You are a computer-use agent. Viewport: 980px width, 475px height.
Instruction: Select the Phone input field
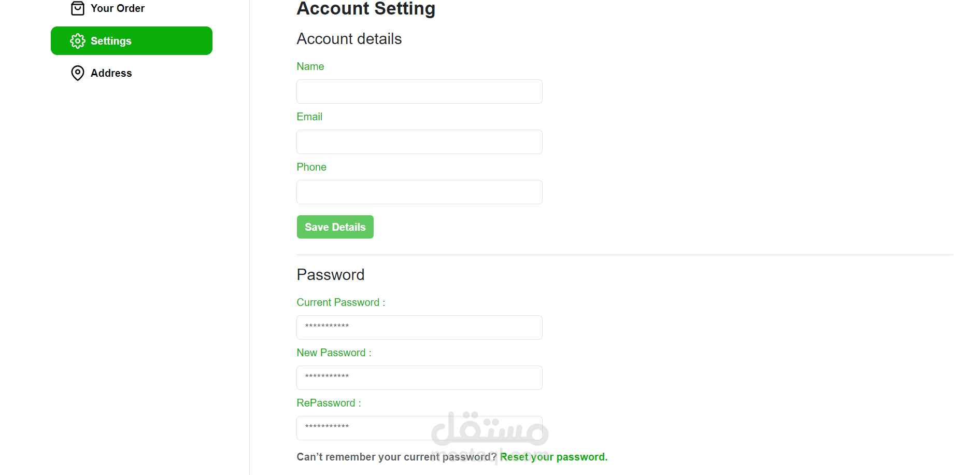(x=419, y=192)
